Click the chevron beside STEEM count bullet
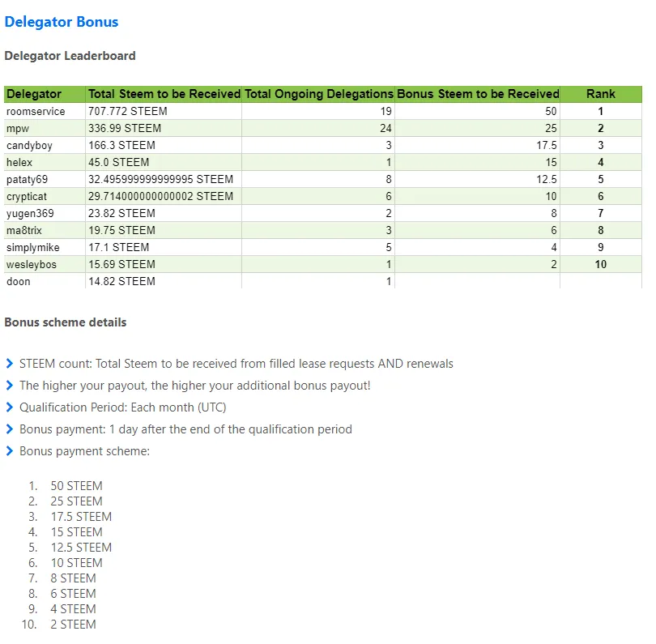 click(x=10, y=364)
